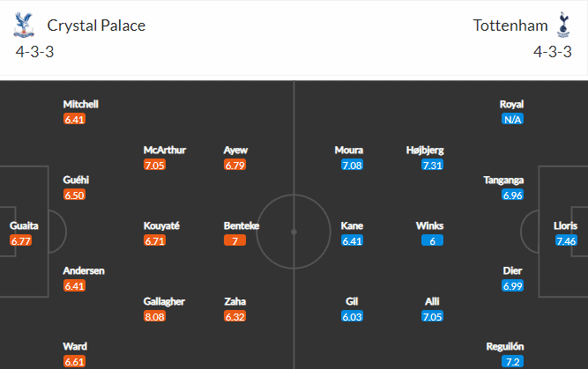Viewport: 588px width, 369px height.
Task: Select Winks rating badge showing 6
Action: click(432, 240)
